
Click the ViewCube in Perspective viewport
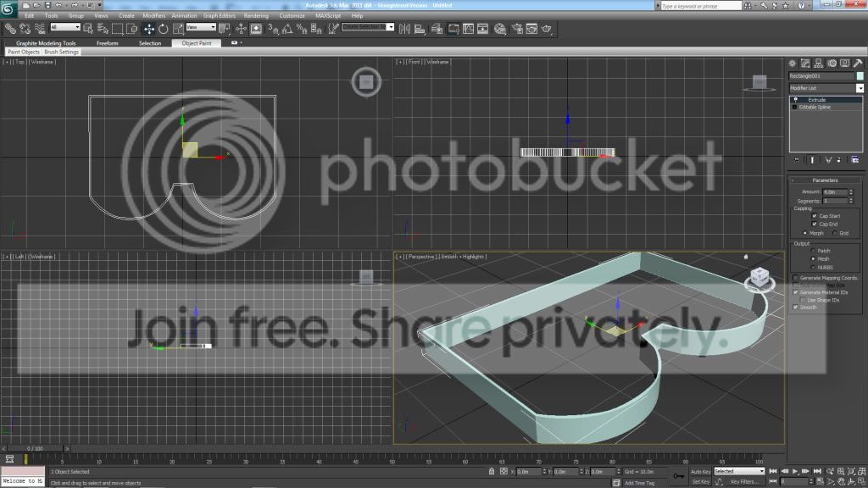point(759,277)
